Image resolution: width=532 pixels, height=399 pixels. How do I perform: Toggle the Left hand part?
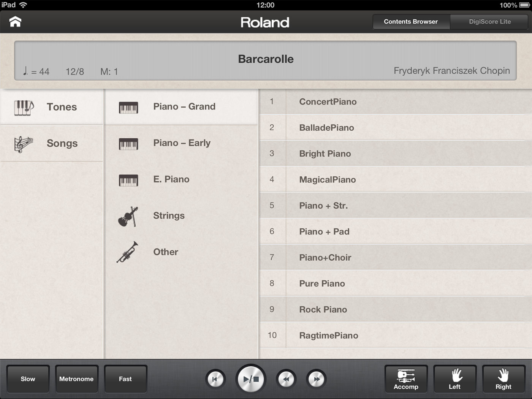pos(455,379)
